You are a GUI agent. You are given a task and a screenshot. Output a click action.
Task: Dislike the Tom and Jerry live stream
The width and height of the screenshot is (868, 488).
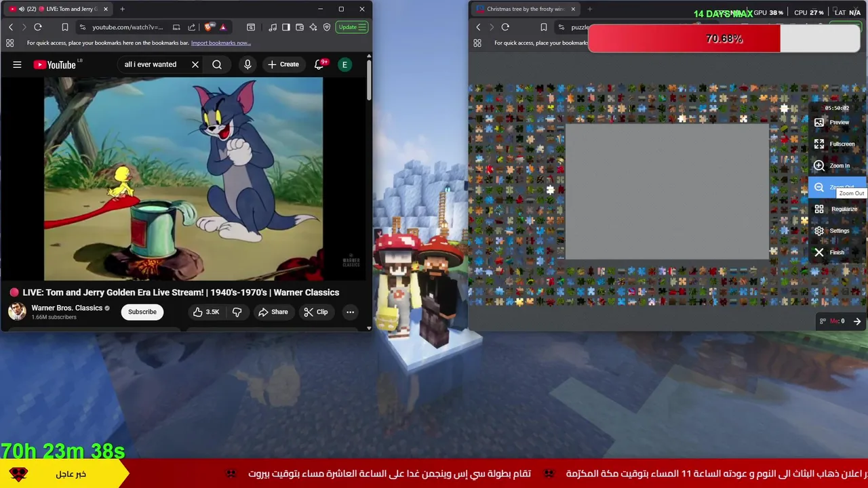pos(237,312)
